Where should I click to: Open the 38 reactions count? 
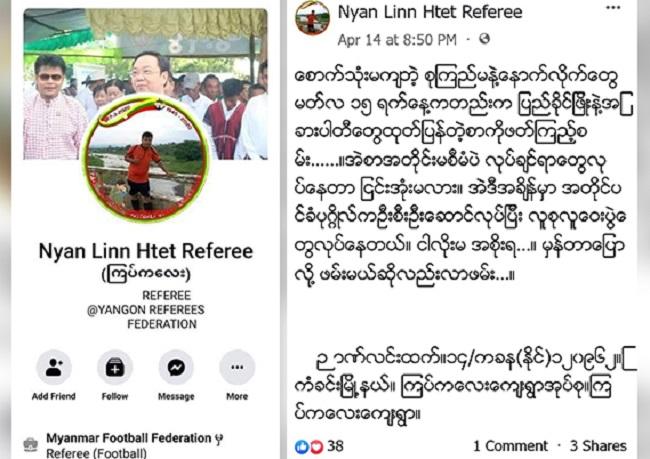tap(335, 446)
